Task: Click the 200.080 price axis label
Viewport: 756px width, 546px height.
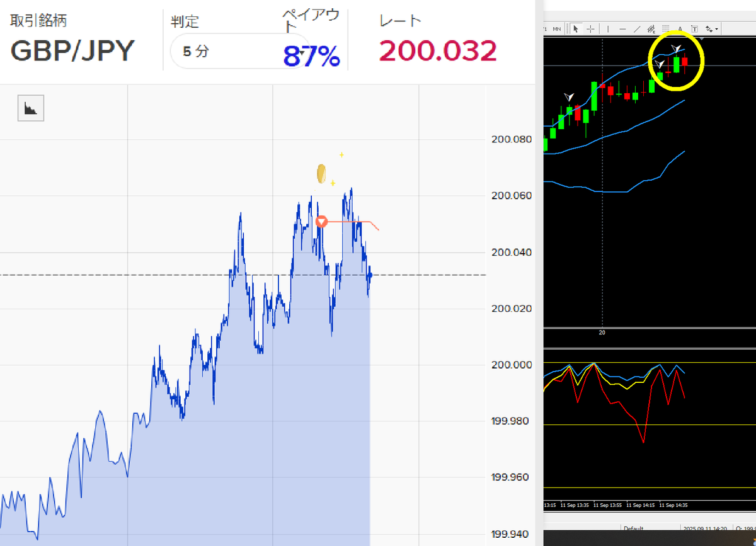Action: [x=511, y=139]
